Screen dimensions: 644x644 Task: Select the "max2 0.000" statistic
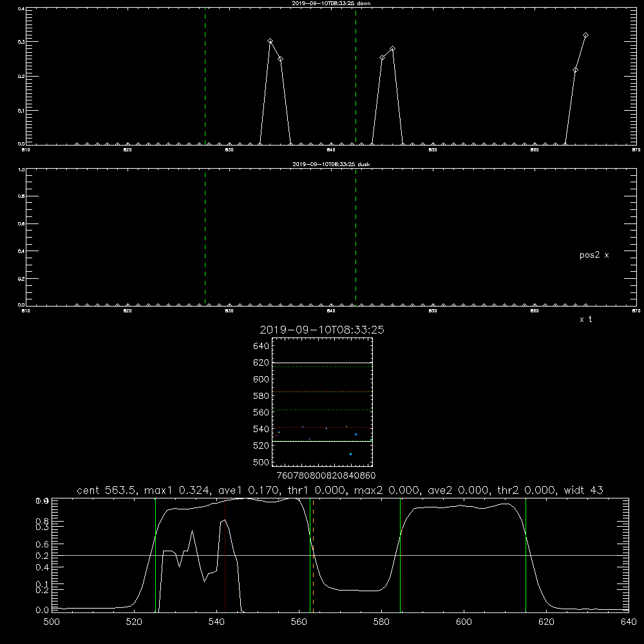pyautogui.click(x=387, y=490)
